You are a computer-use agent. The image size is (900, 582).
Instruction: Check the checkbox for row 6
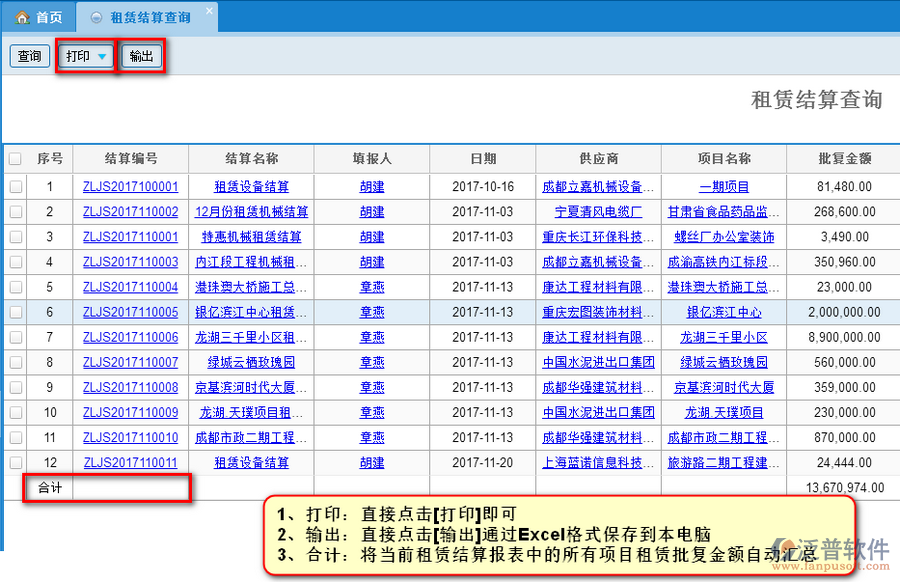[x=15, y=312]
